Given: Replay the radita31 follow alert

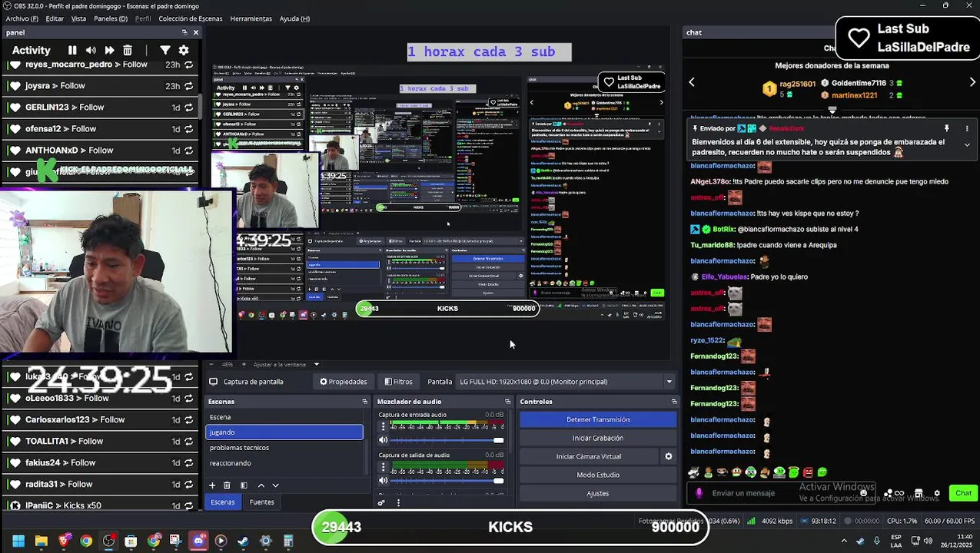Looking at the screenshot, I should coord(188,485).
